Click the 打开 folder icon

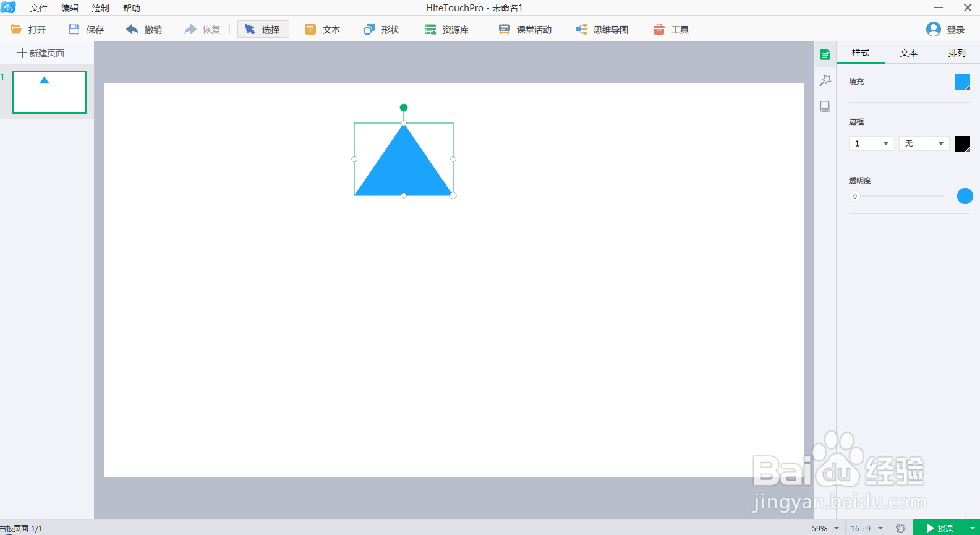(x=16, y=29)
